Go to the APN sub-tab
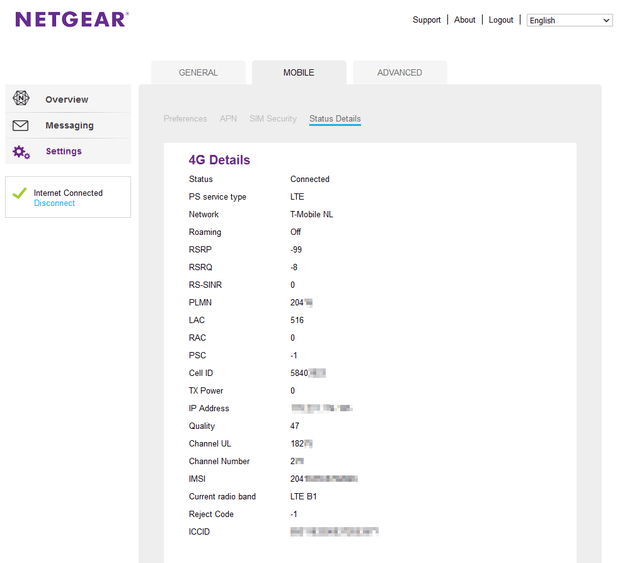Image resolution: width=620 pixels, height=563 pixels. click(228, 119)
